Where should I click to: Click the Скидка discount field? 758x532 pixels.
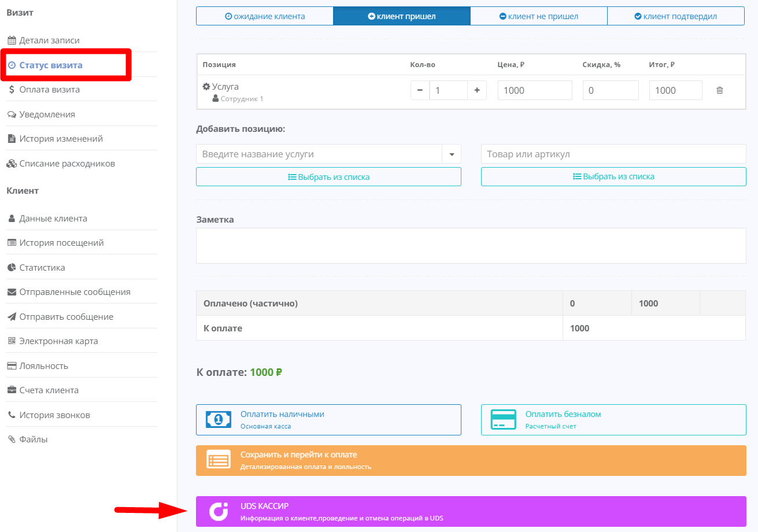click(611, 90)
